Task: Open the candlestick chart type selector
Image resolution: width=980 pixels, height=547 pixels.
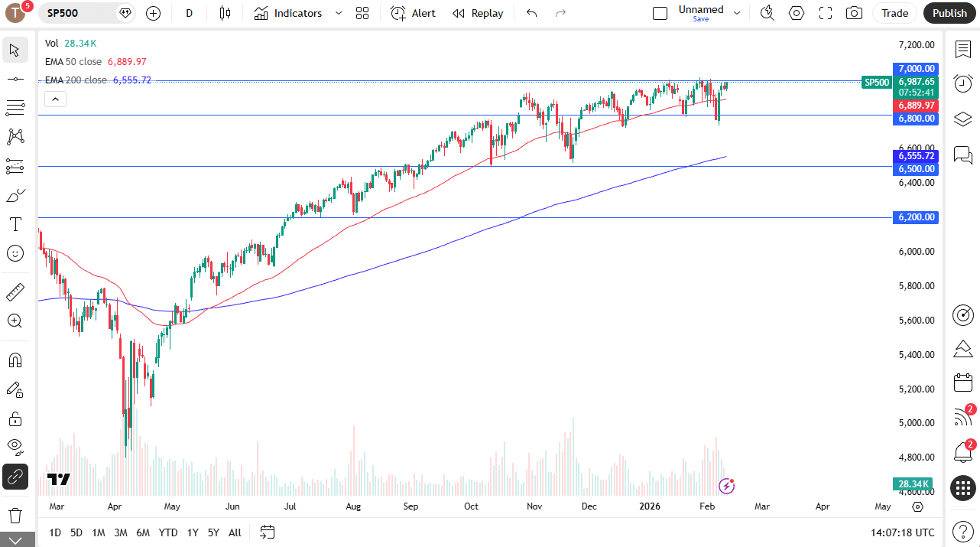Action: point(225,13)
